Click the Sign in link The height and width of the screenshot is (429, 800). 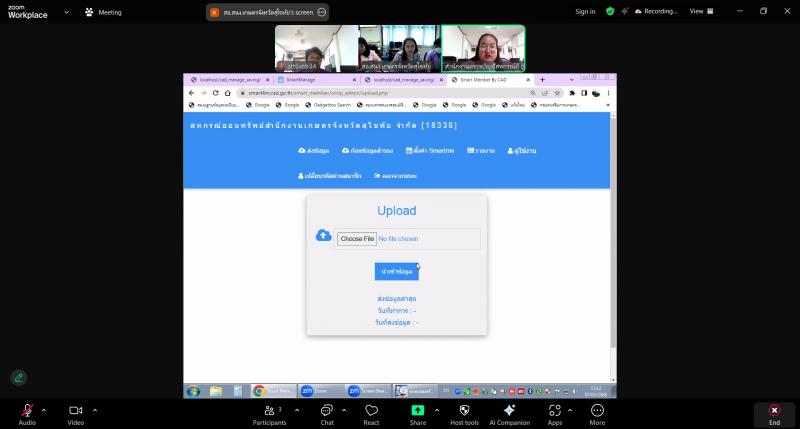(585, 11)
